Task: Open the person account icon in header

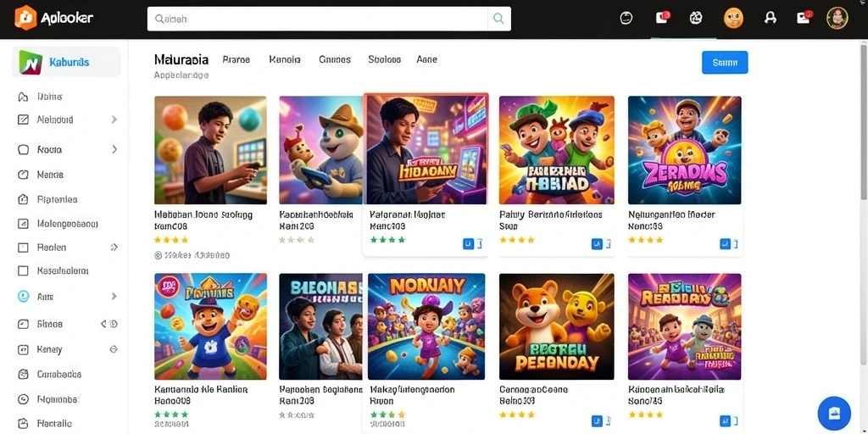Action: pos(770,19)
